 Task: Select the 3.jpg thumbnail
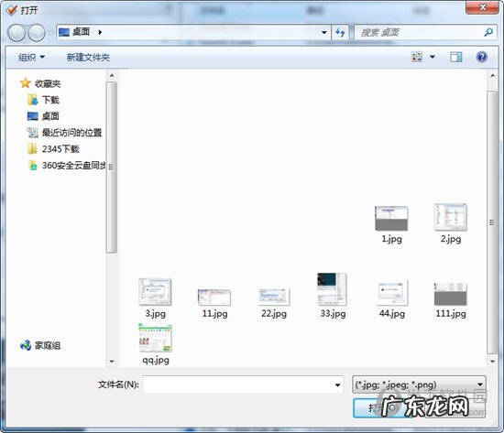tap(155, 292)
